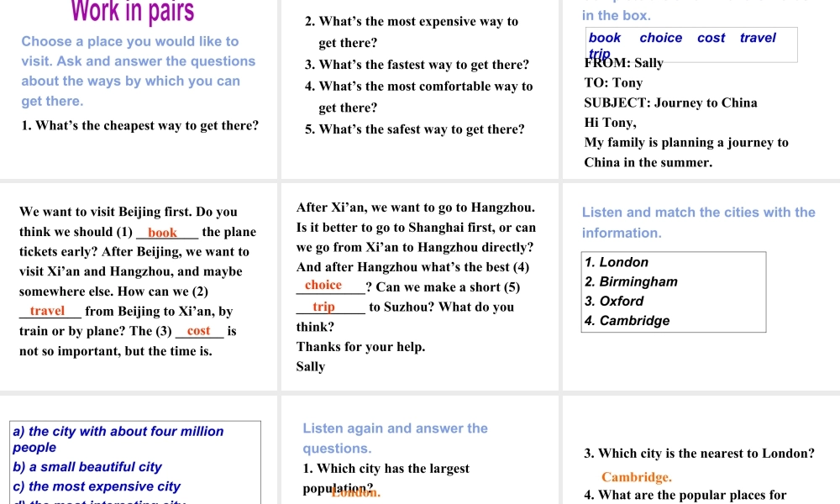Click "3. Oxford" in the city list
The width and height of the screenshot is (840, 504).
coord(614,301)
